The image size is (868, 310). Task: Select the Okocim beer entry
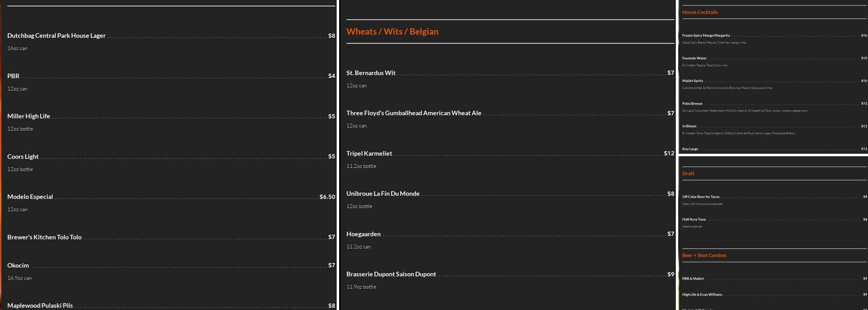point(18,265)
